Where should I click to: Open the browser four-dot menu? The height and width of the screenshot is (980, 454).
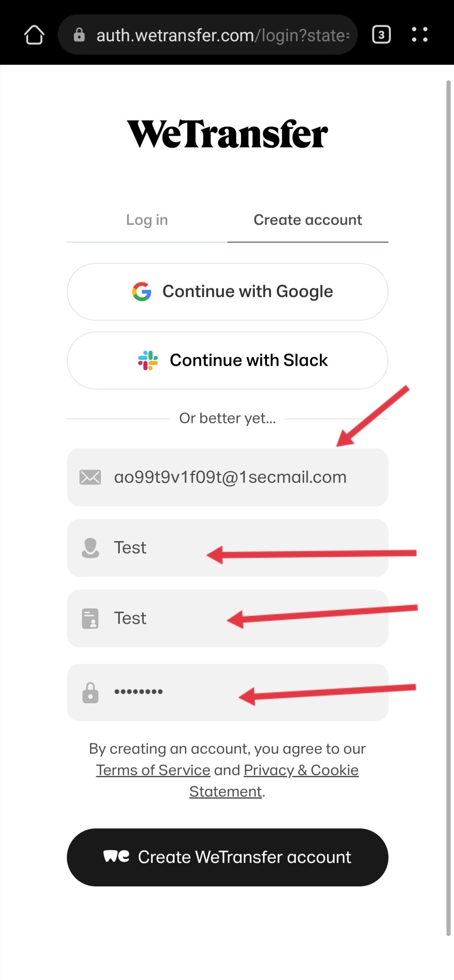pos(420,35)
